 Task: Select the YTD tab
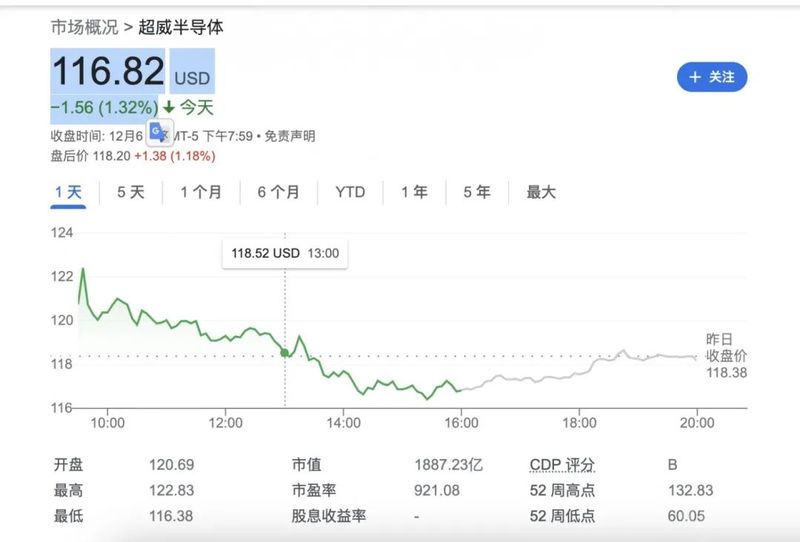click(x=350, y=192)
